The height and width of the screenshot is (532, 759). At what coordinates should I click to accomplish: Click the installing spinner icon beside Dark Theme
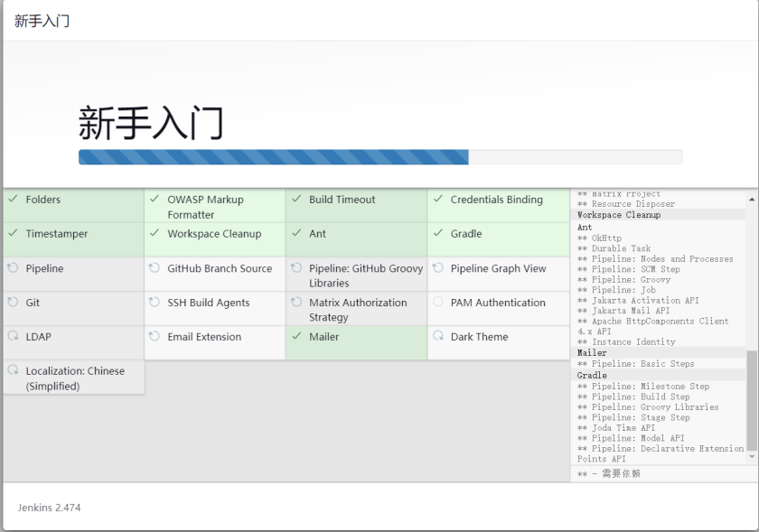pyautogui.click(x=438, y=336)
